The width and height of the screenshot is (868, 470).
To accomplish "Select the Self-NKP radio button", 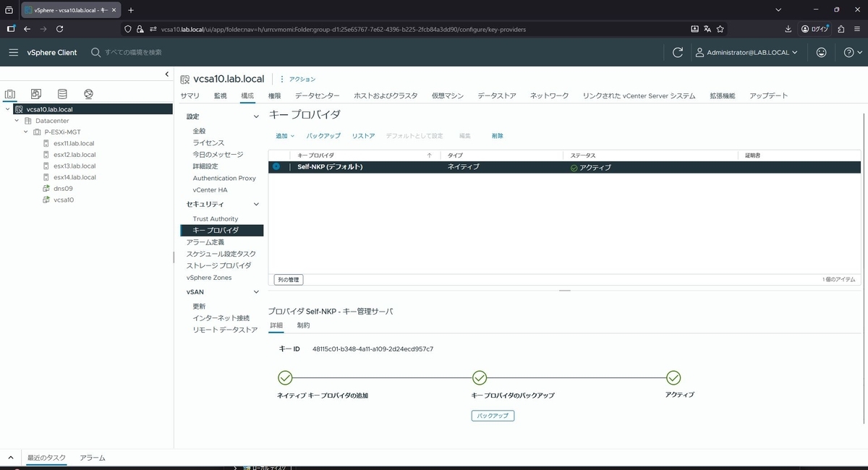I will pos(276,166).
